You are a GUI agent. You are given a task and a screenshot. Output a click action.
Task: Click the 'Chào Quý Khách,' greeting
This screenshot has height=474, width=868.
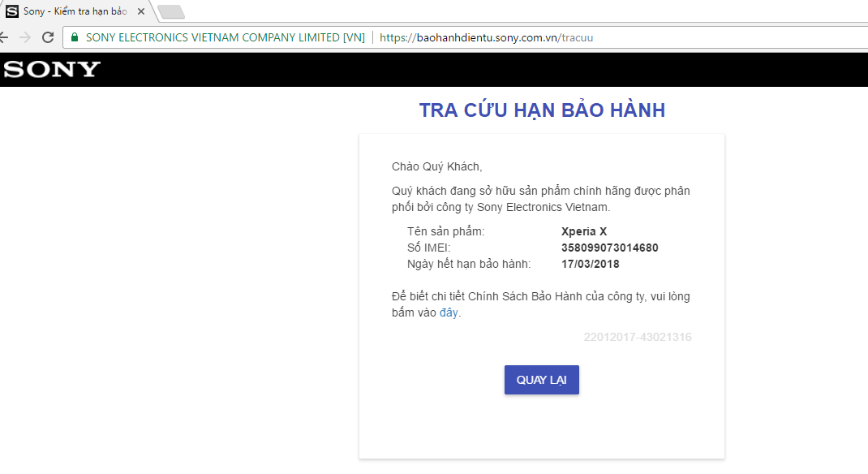pos(436,166)
